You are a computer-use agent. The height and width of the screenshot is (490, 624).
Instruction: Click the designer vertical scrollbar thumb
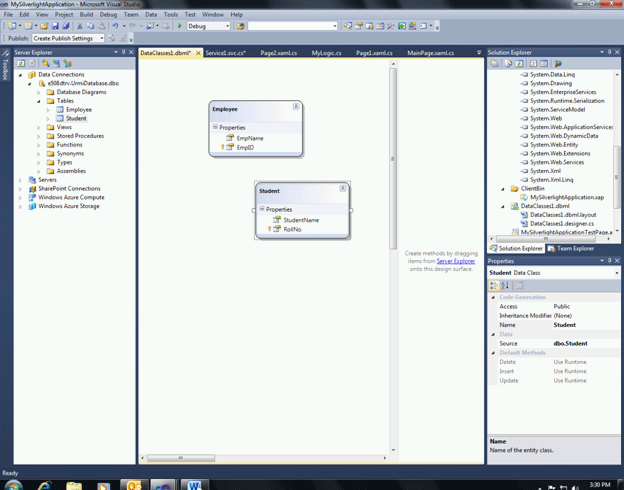coord(393,159)
